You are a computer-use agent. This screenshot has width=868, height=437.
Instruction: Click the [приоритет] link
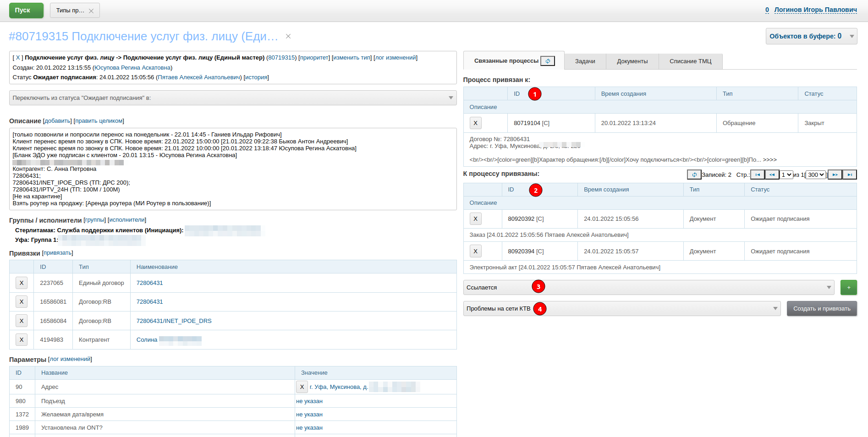[314, 58]
